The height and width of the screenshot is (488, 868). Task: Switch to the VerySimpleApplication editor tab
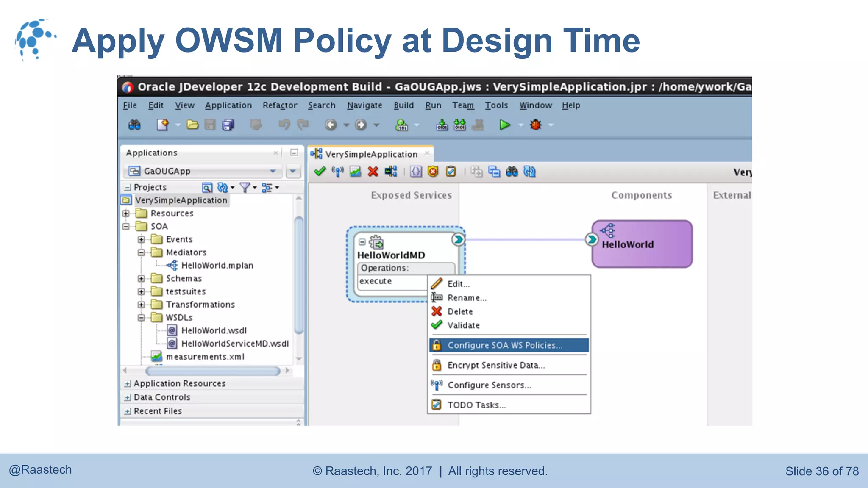click(x=370, y=154)
